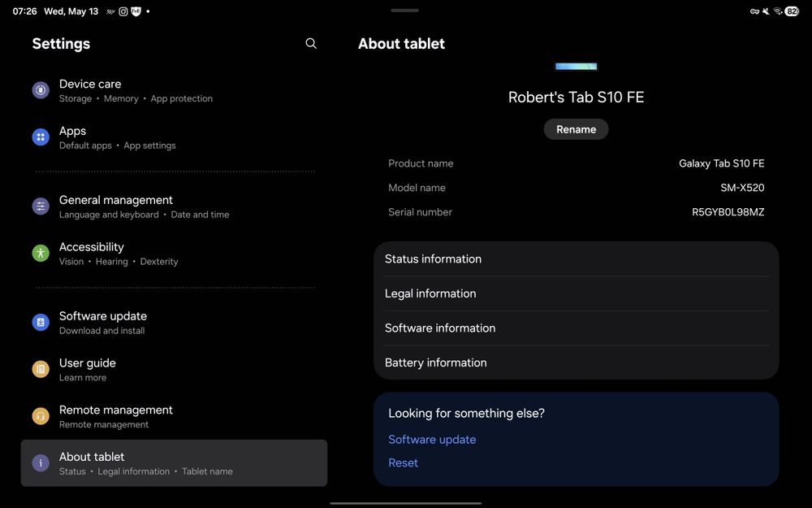The width and height of the screenshot is (812, 508).
Task: Tap the clock showing 07:26
Action: (24, 11)
